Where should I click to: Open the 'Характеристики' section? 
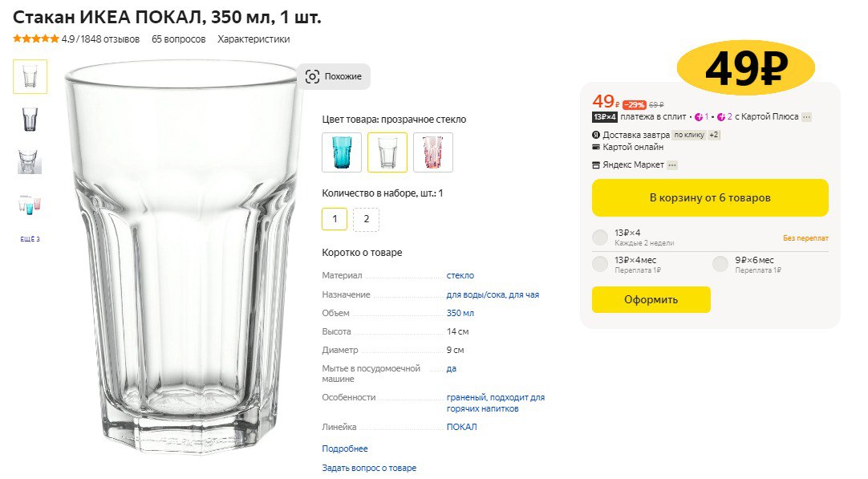click(x=254, y=39)
